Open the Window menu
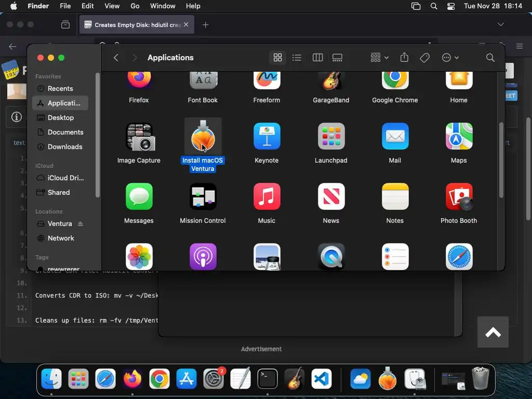Image resolution: width=532 pixels, height=399 pixels. tap(163, 6)
